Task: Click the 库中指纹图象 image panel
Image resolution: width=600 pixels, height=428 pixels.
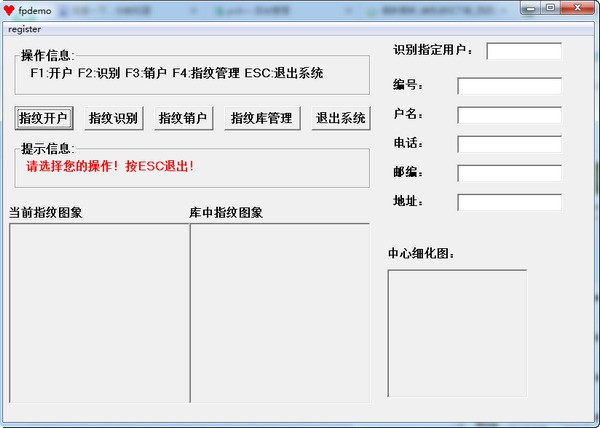Action: pos(280,313)
